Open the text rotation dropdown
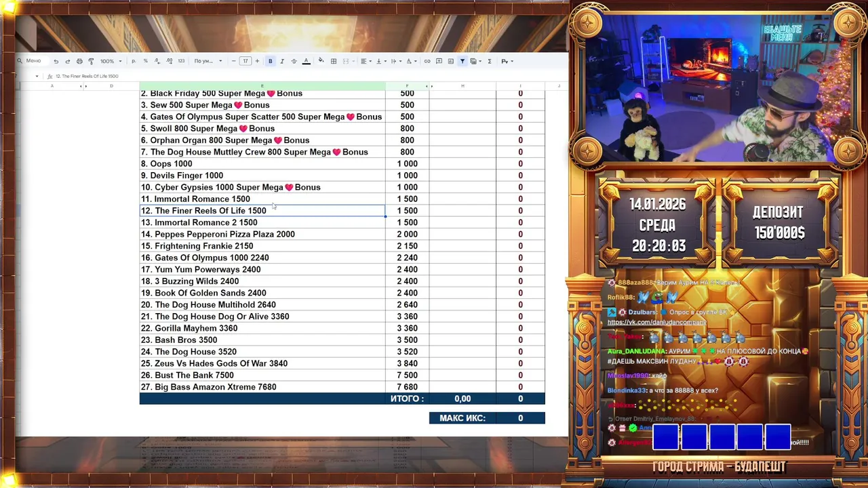 [x=412, y=61]
